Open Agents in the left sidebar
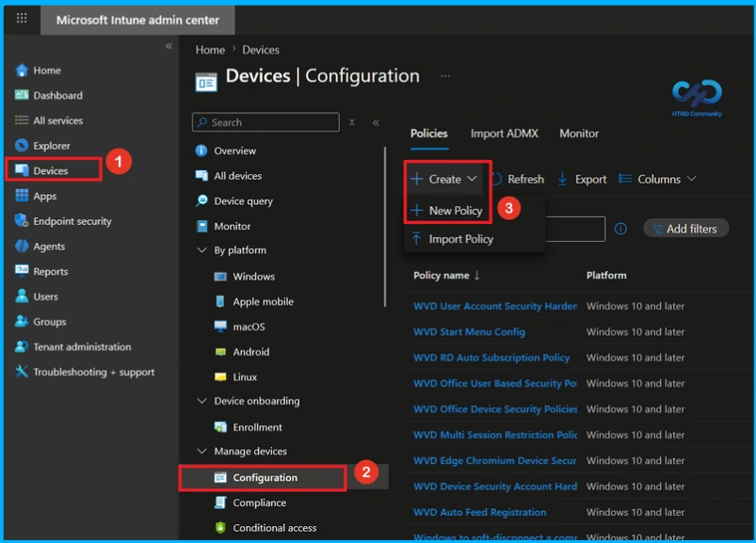Viewport: 756px width, 543px height. [x=49, y=247]
